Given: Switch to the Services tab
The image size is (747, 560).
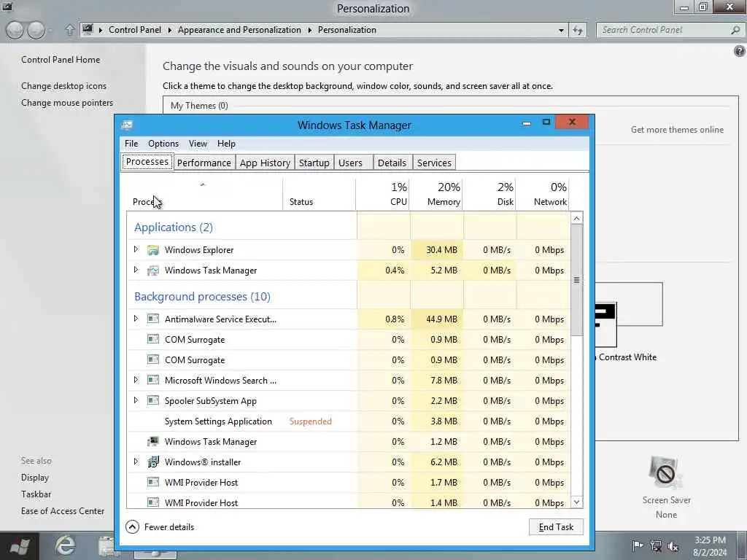Looking at the screenshot, I should click(x=434, y=163).
